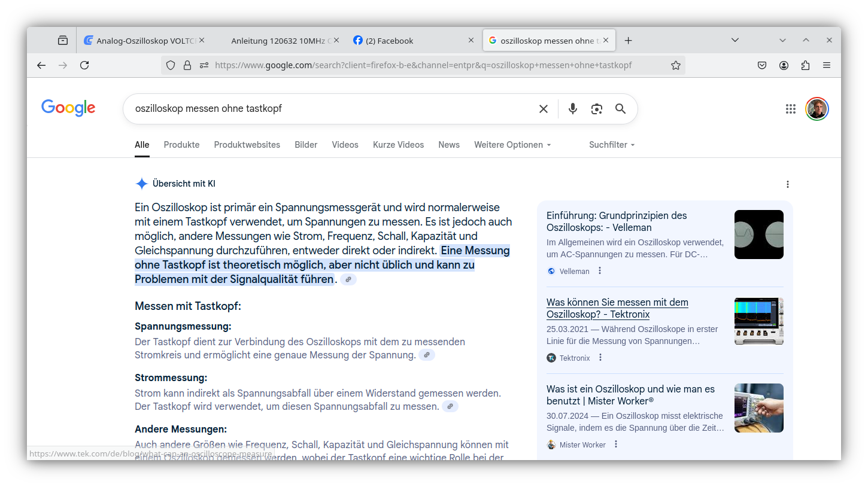Click the Google account profile picture

click(x=817, y=109)
